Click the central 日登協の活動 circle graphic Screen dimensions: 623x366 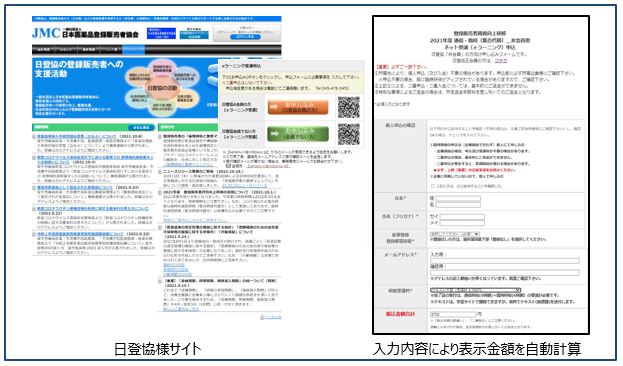click(163, 88)
